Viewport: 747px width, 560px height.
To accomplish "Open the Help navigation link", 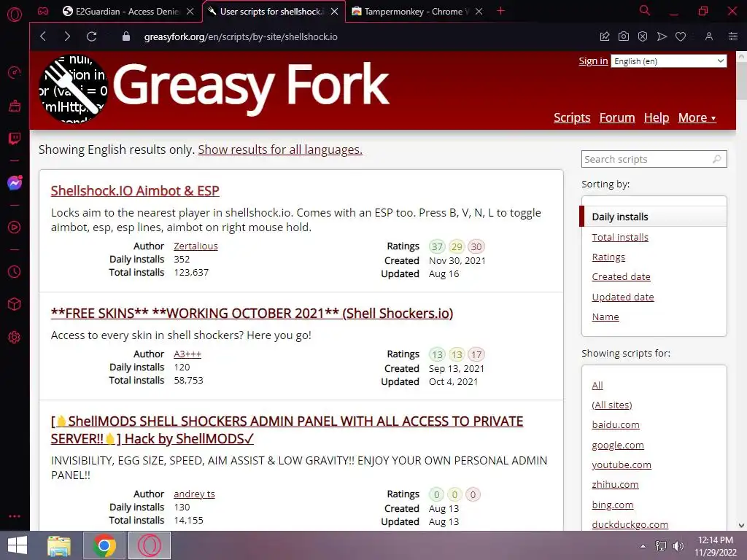I will click(x=657, y=117).
